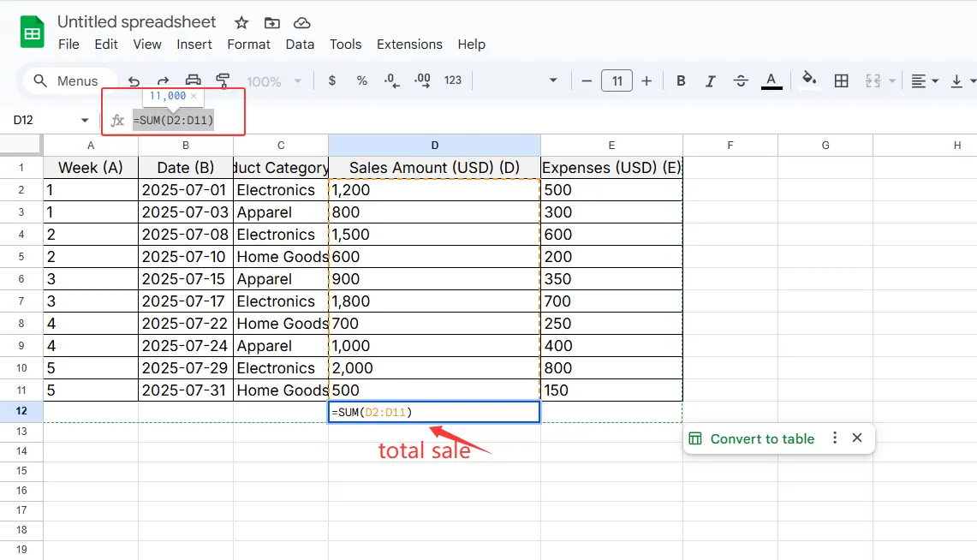Format as currency with dollar icon

[x=332, y=80]
